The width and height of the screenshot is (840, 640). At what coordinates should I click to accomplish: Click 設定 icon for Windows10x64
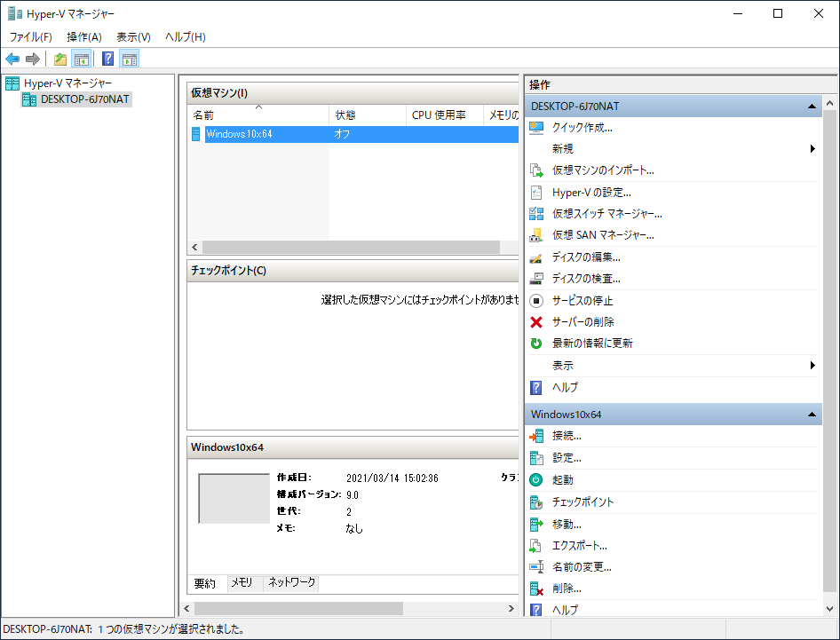(x=536, y=458)
